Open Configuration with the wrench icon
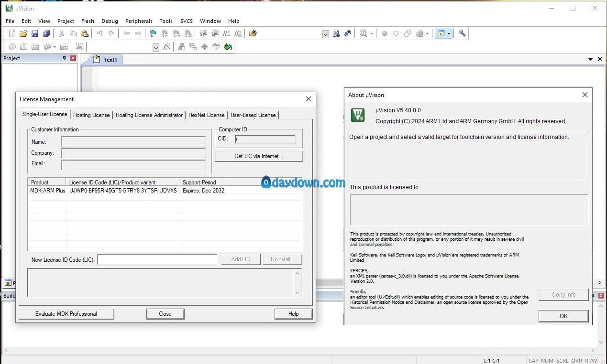Viewport: 607px width, 364px height. pyautogui.click(x=462, y=33)
